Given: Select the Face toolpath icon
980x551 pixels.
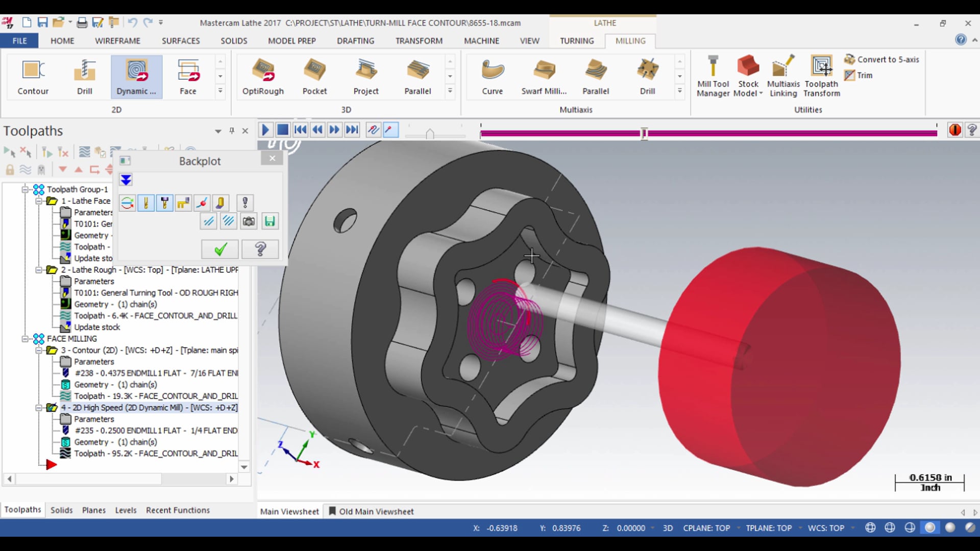Looking at the screenshot, I should (x=188, y=77).
